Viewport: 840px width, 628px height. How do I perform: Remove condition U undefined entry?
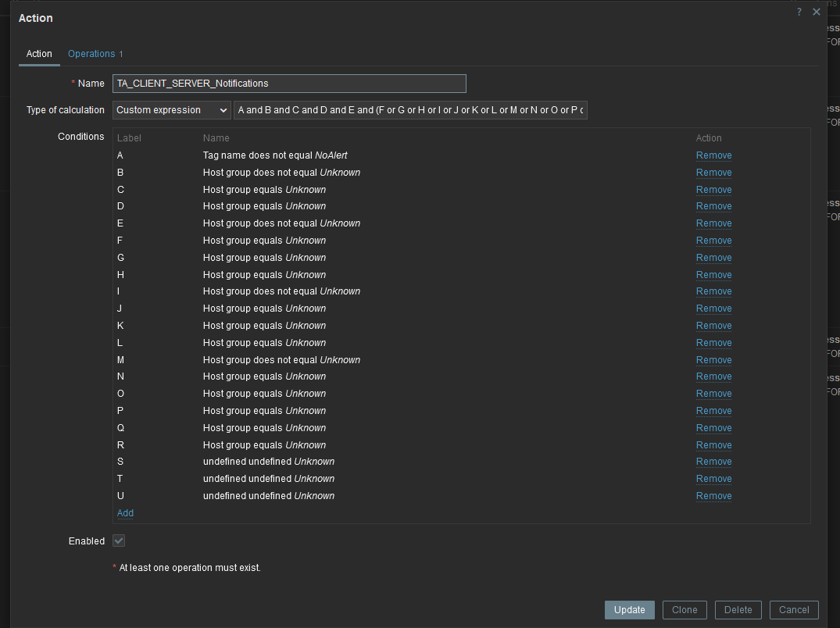tap(713, 496)
